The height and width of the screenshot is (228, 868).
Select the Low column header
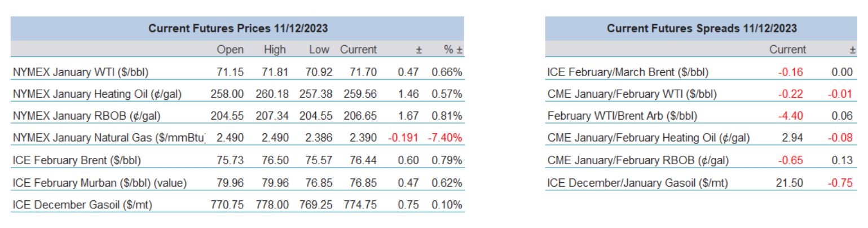click(318, 50)
